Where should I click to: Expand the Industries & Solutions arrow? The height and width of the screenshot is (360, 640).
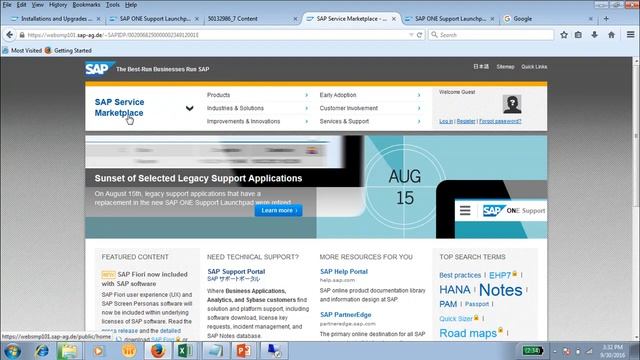coord(307,108)
